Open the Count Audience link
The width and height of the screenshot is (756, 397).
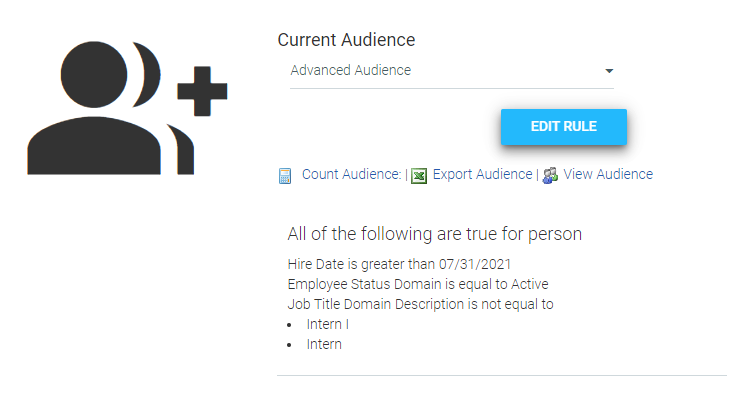click(x=351, y=174)
